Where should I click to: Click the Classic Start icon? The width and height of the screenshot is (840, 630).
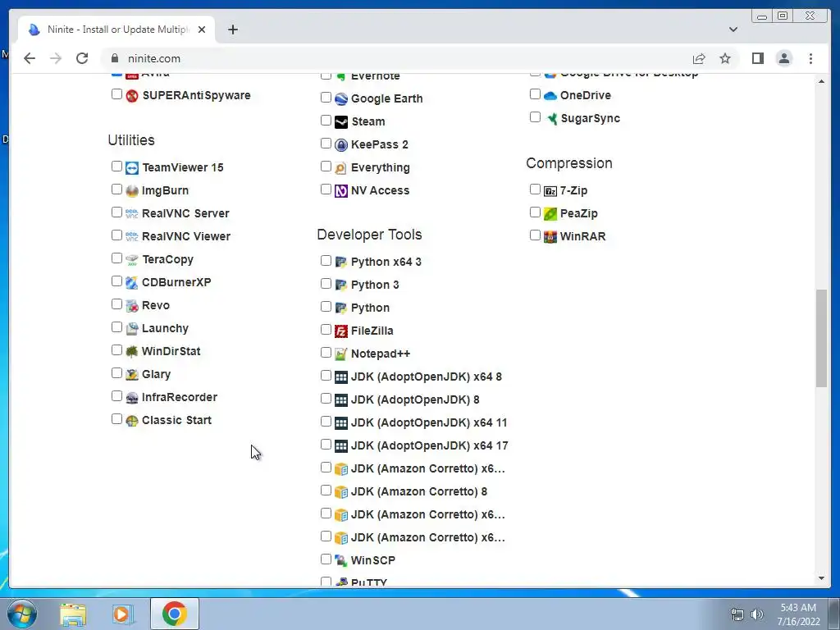(x=132, y=421)
